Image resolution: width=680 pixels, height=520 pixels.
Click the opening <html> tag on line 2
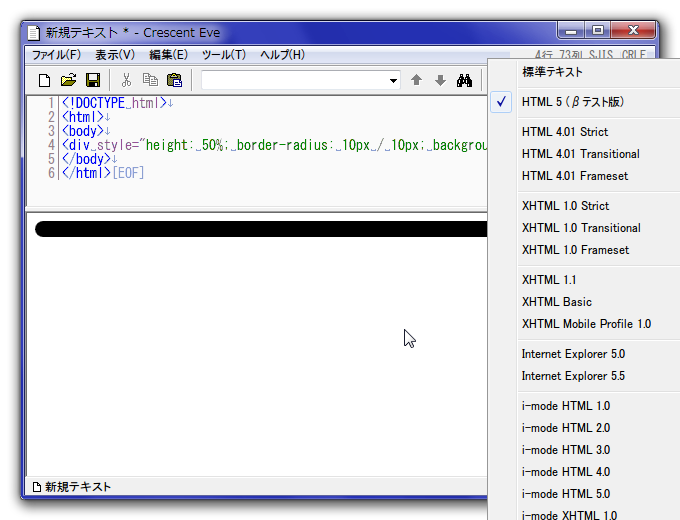coord(82,117)
